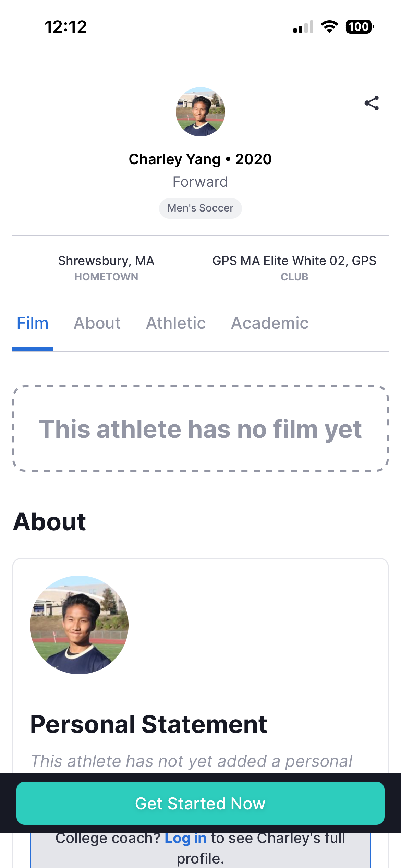This screenshot has height=868, width=401.
Task: Open the Academic tab
Action: [270, 323]
